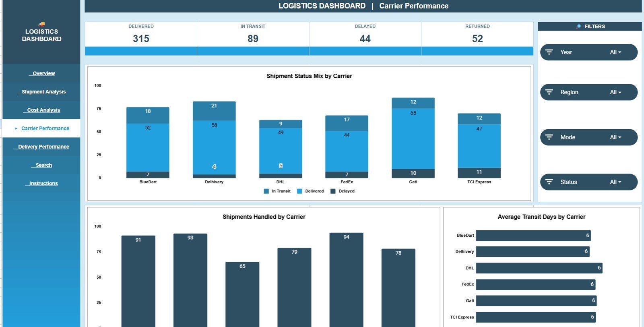Open the Mode All dropdown
Viewport: 644px width, 327px height.
[615, 137]
